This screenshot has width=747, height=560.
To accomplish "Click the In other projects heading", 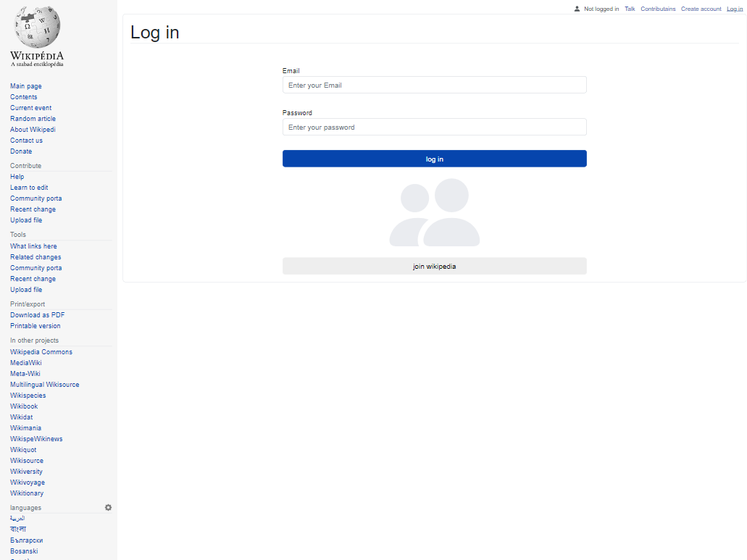I will pos(34,340).
